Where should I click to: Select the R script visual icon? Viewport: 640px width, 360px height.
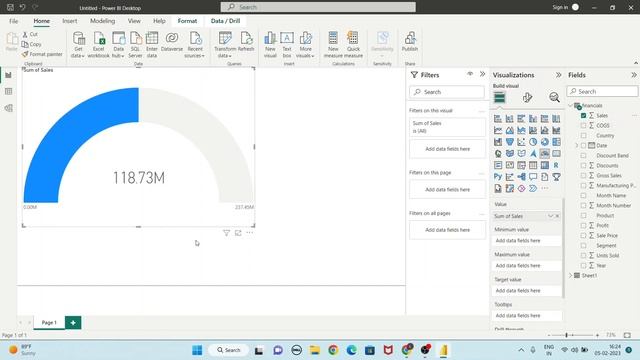(x=556, y=165)
